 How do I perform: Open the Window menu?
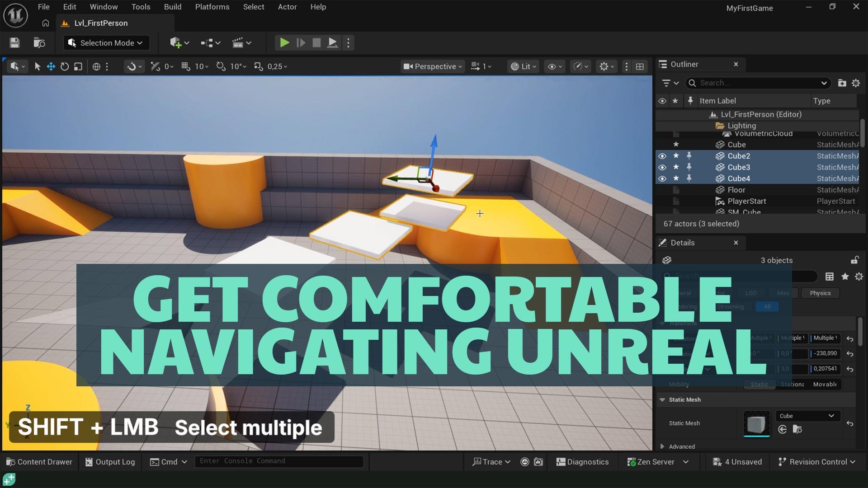click(104, 7)
